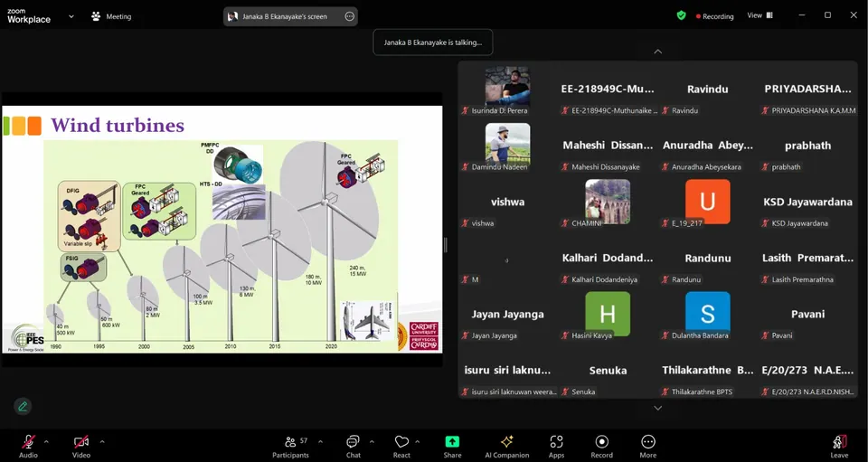This screenshot has height=462, width=868.
Task: Click the muted mic icon beside vishwa
Action: click(x=466, y=223)
